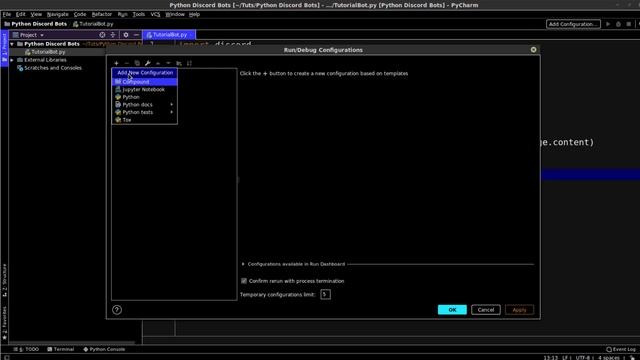Open the Window menu

(x=175, y=14)
